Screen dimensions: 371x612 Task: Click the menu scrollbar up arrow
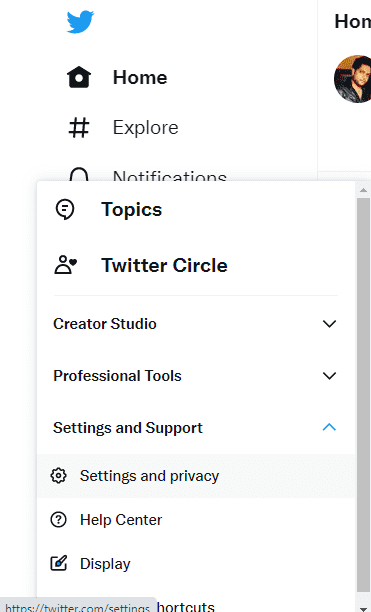point(363,190)
